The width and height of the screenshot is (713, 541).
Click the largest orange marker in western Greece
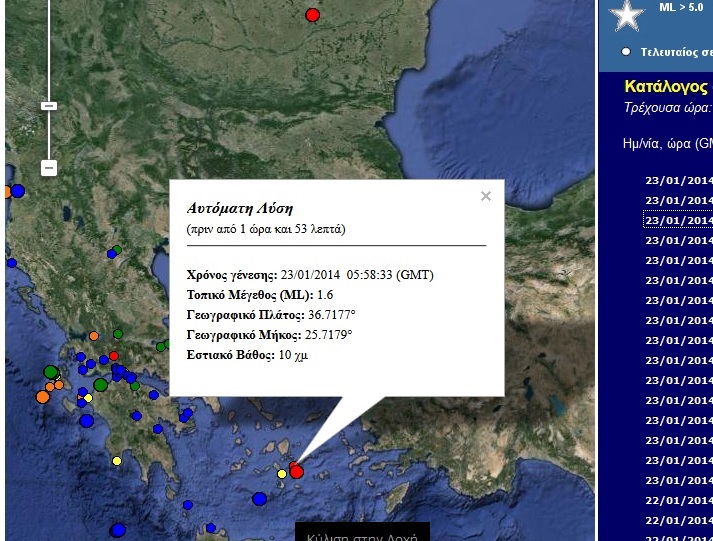42,397
